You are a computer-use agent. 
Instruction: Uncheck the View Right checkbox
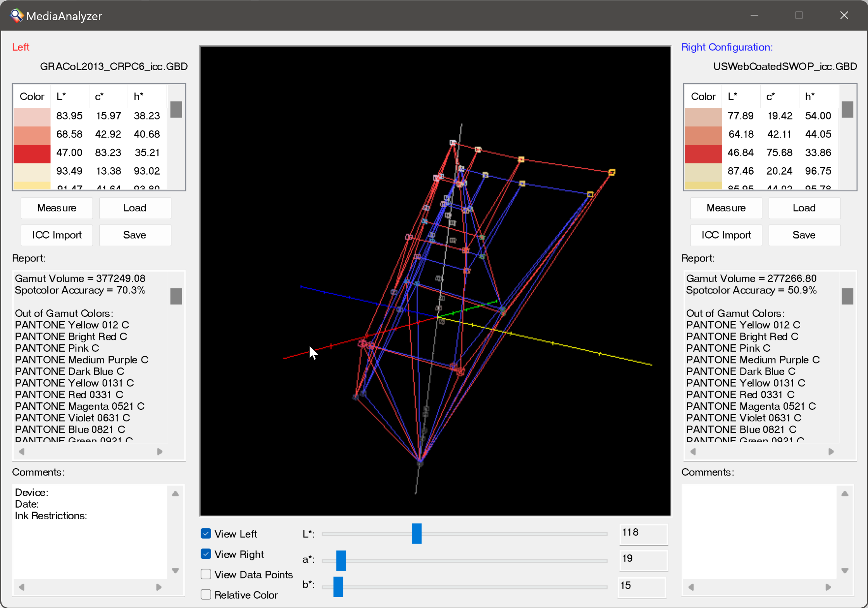point(206,554)
